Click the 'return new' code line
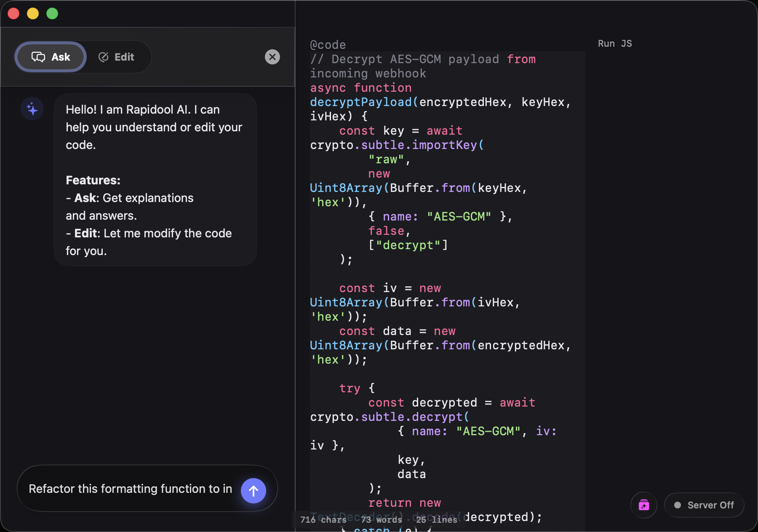The image size is (758, 532). (x=405, y=503)
